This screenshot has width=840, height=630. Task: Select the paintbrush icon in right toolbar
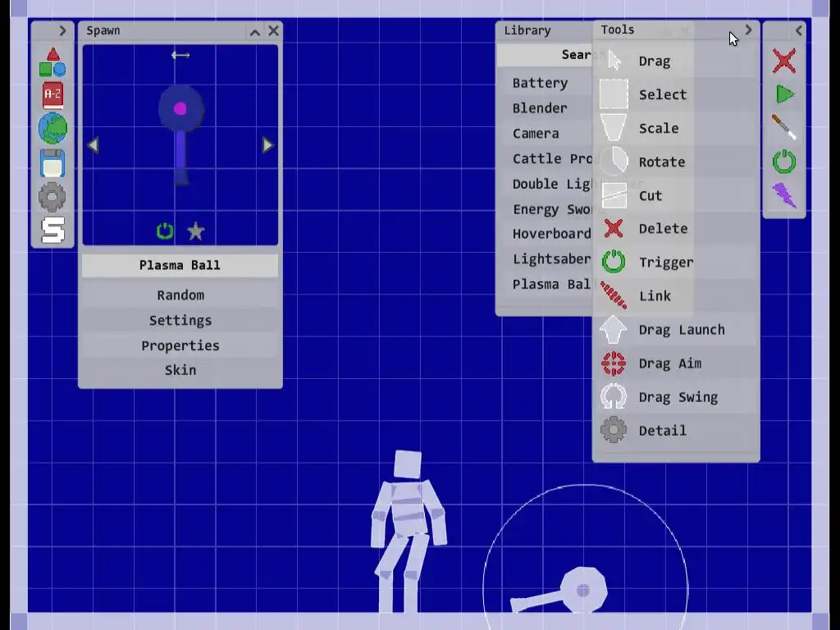784,127
